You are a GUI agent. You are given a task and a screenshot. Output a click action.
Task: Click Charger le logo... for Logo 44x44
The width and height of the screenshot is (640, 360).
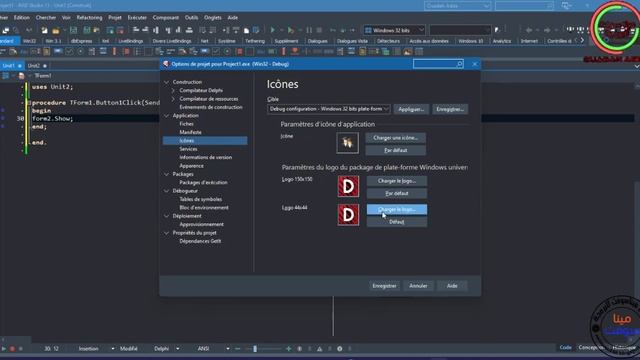point(397,209)
